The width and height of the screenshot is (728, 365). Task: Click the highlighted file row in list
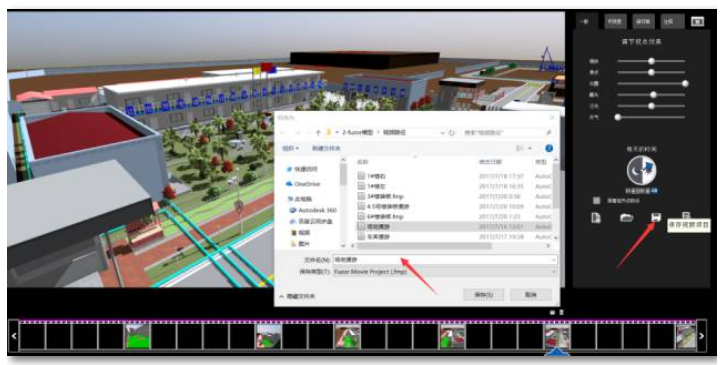point(454,227)
